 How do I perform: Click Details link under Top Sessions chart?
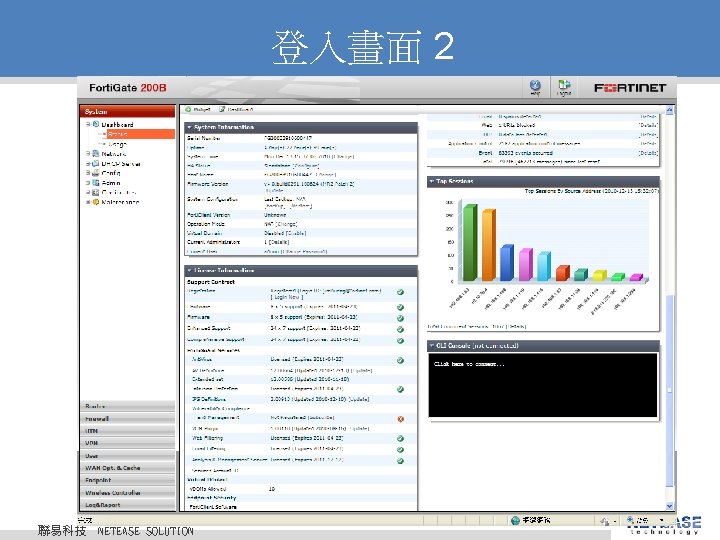(x=516, y=326)
